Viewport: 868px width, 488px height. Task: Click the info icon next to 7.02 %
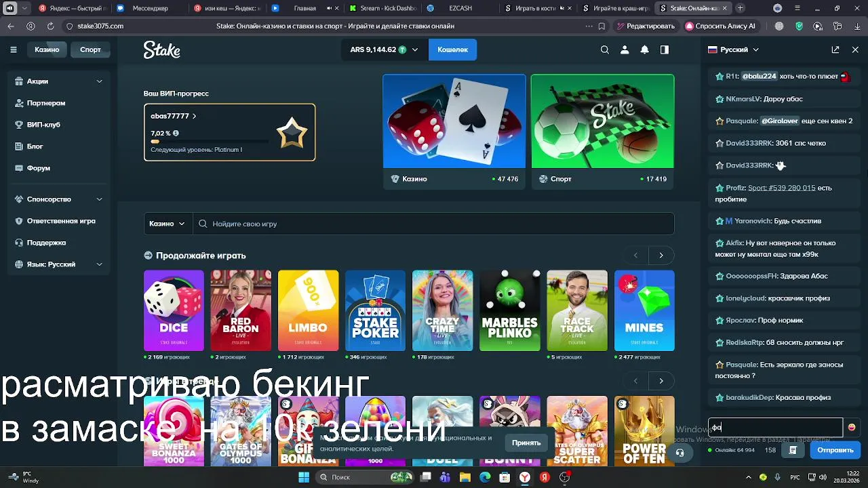(x=176, y=133)
